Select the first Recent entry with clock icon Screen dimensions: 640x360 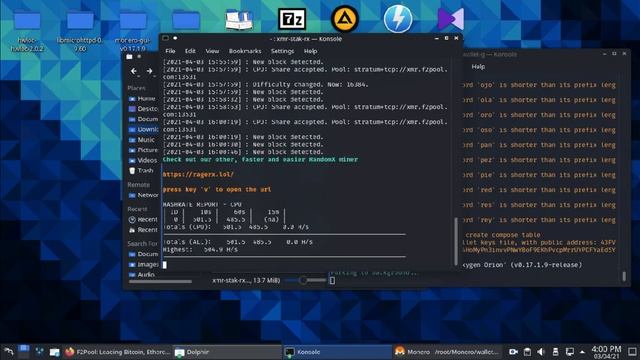pos(143,220)
